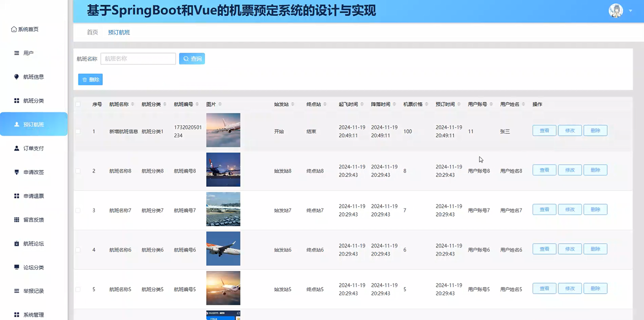Click the trash icon on the 删除 button

coord(85,79)
